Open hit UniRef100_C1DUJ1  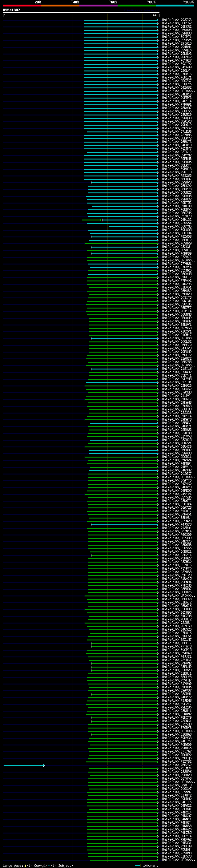tap(177, 673)
